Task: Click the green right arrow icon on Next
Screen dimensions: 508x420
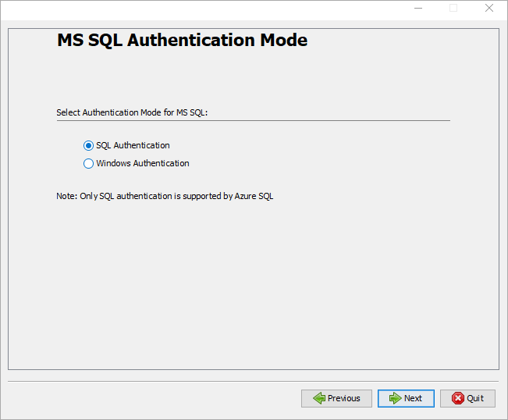Action: pyautogui.click(x=395, y=398)
